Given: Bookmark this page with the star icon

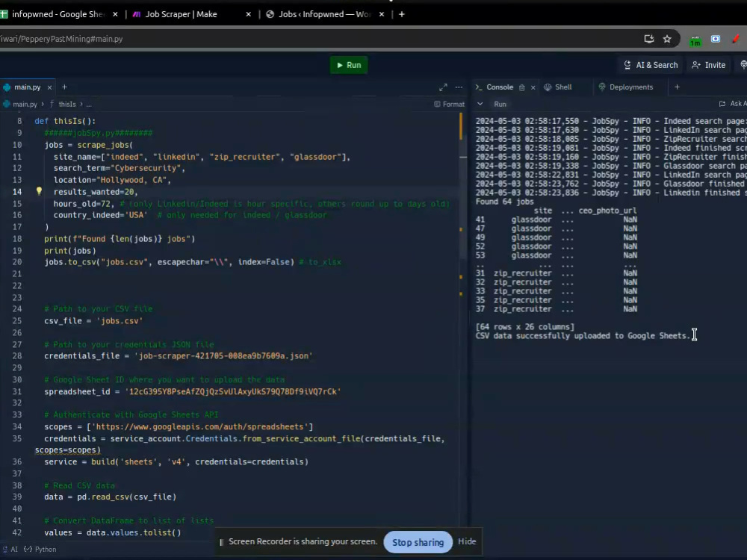Looking at the screenshot, I should coord(667,39).
